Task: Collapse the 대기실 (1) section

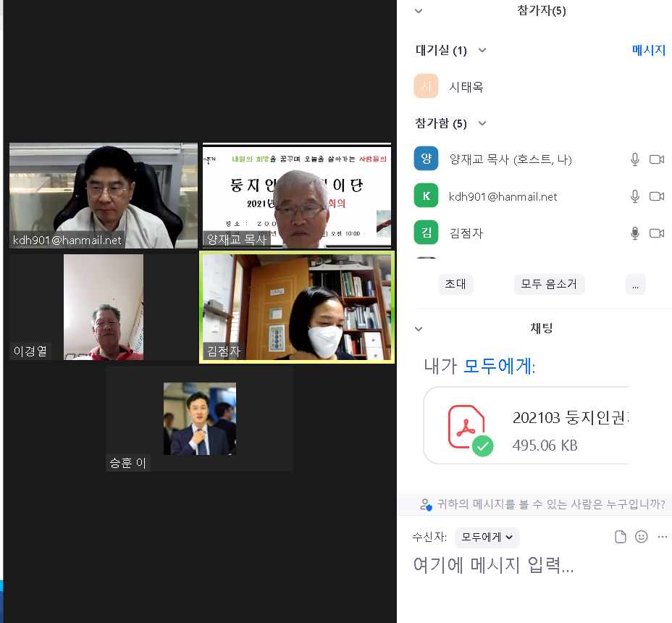Action: pyautogui.click(x=482, y=50)
